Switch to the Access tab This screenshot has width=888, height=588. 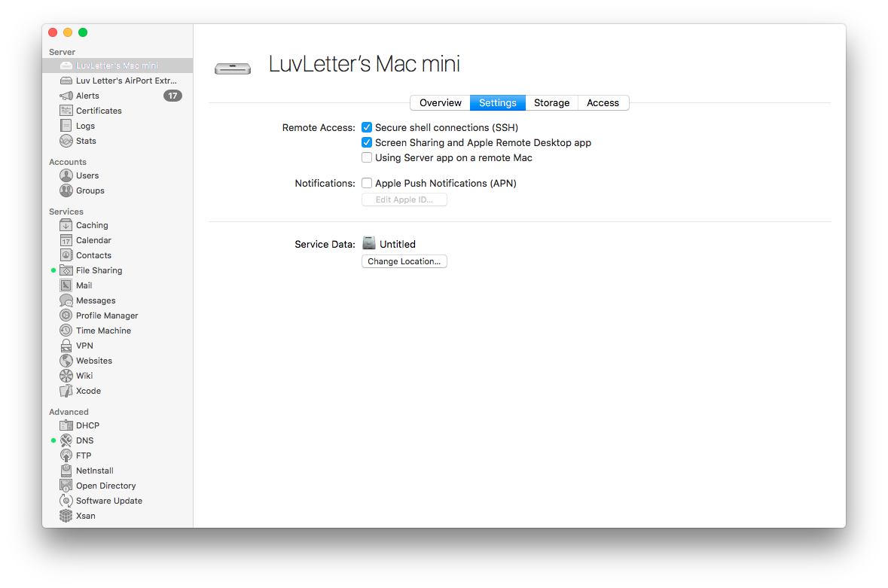(x=603, y=103)
